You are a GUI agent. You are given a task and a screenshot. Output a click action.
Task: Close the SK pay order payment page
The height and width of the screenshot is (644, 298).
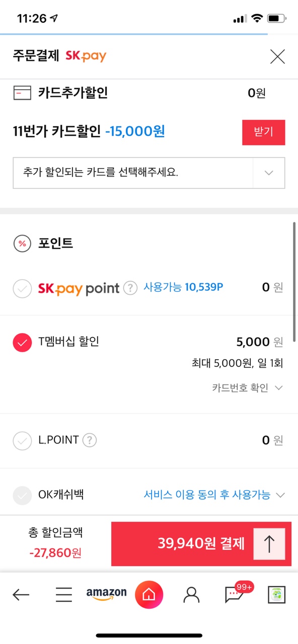click(x=277, y=56)
